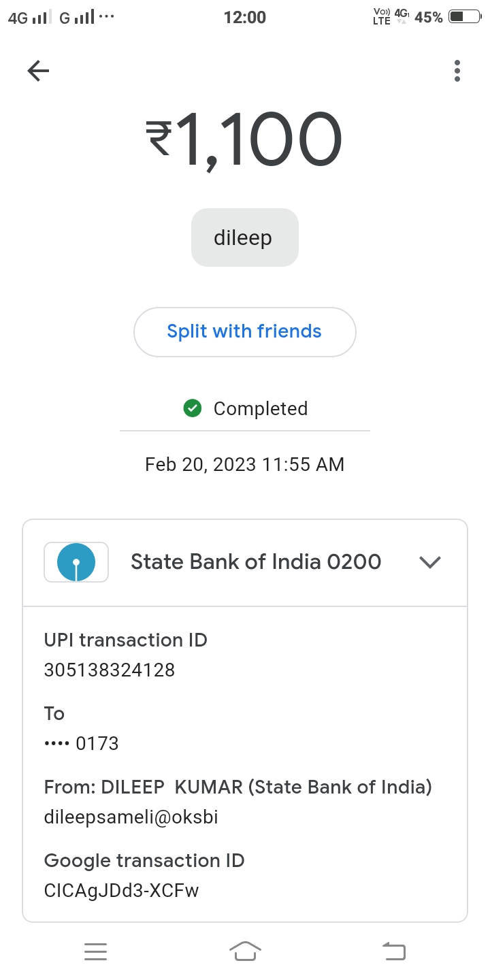Tap the Completed status label
This screenshot has height=980, width=490.
261,409
